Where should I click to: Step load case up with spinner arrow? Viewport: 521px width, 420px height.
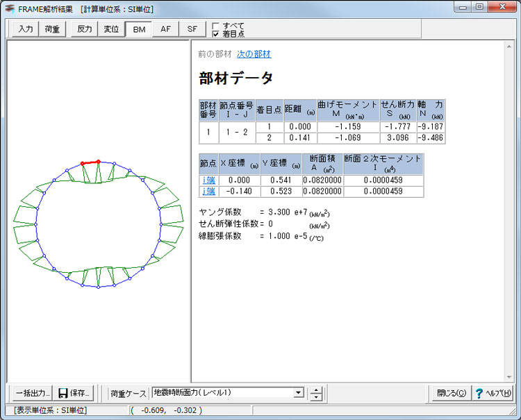pyautogui.click(x=317, y=389)
